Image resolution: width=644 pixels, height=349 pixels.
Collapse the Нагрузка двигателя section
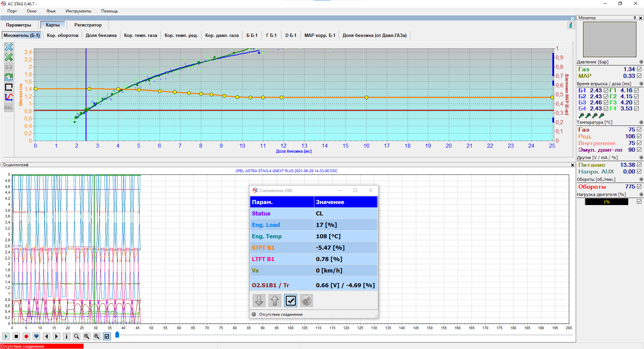point(641,195)
